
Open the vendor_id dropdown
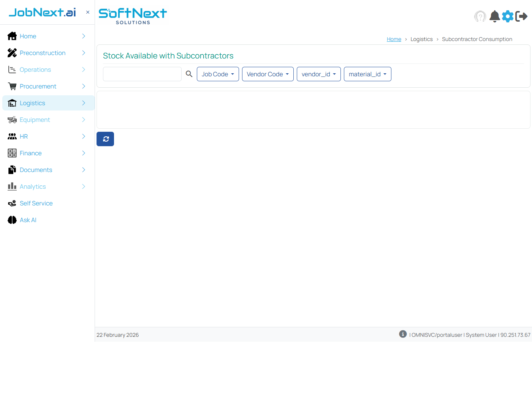pos(318,74)
